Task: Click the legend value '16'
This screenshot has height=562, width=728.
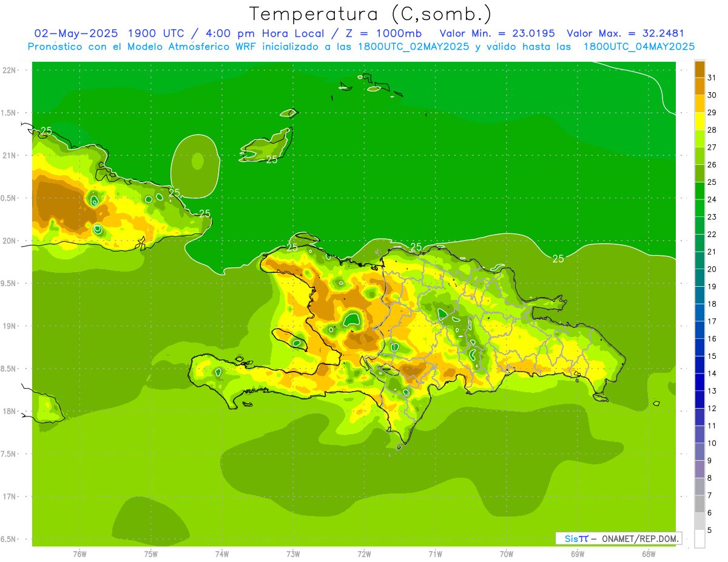Action: pyautogui.click(x=712, y=339)
